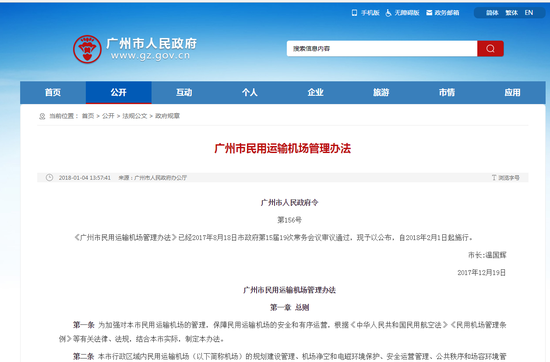Click 公开 in the breadcrumb path

point(108,116)
